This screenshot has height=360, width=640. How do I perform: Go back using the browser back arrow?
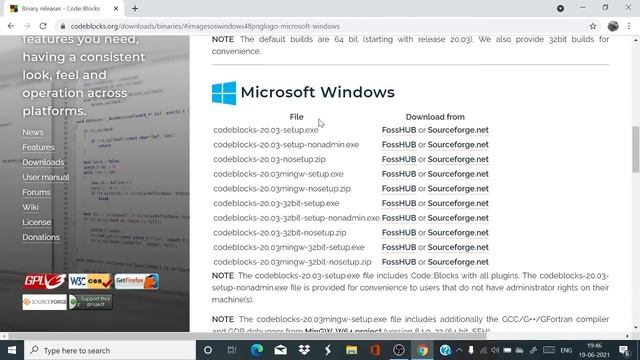point(11,26)
